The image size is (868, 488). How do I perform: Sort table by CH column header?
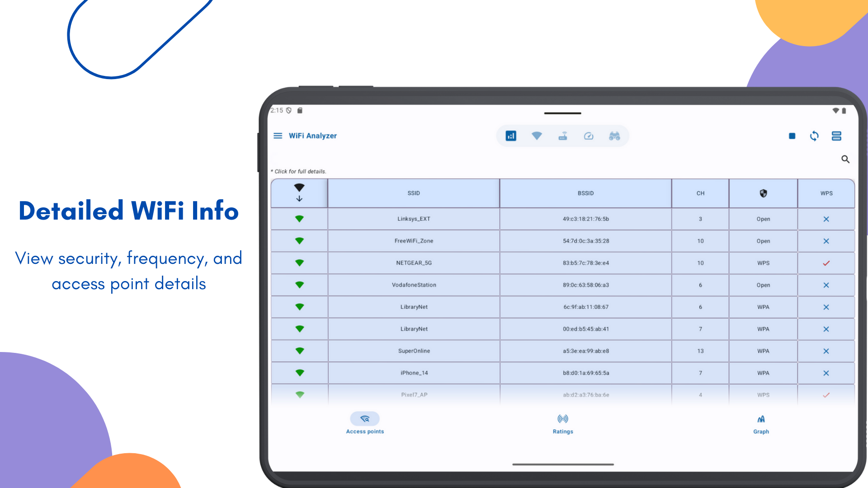coord(700,193)
